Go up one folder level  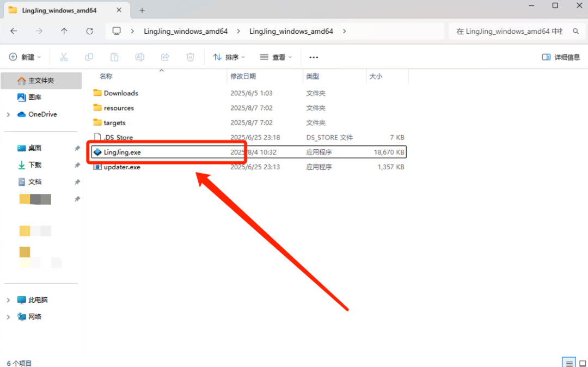64,31
